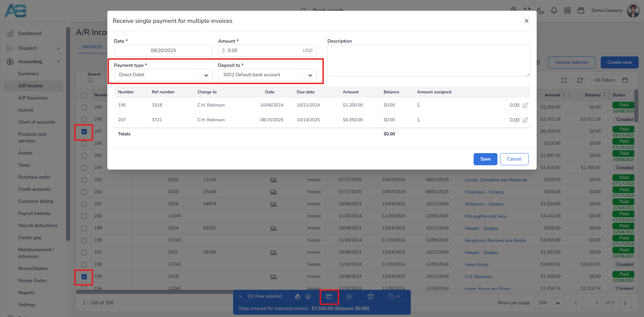
Task: Click the truck icon in row 203
Action: (x=274, y=180)
